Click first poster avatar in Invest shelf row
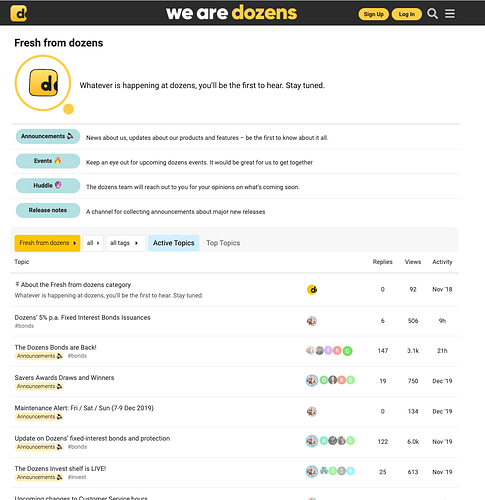Screen dimensions: 485x500 [312, 471]
